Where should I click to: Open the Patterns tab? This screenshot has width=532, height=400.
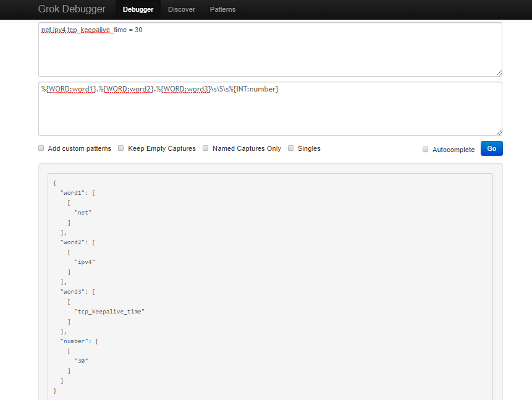(222, 9)
